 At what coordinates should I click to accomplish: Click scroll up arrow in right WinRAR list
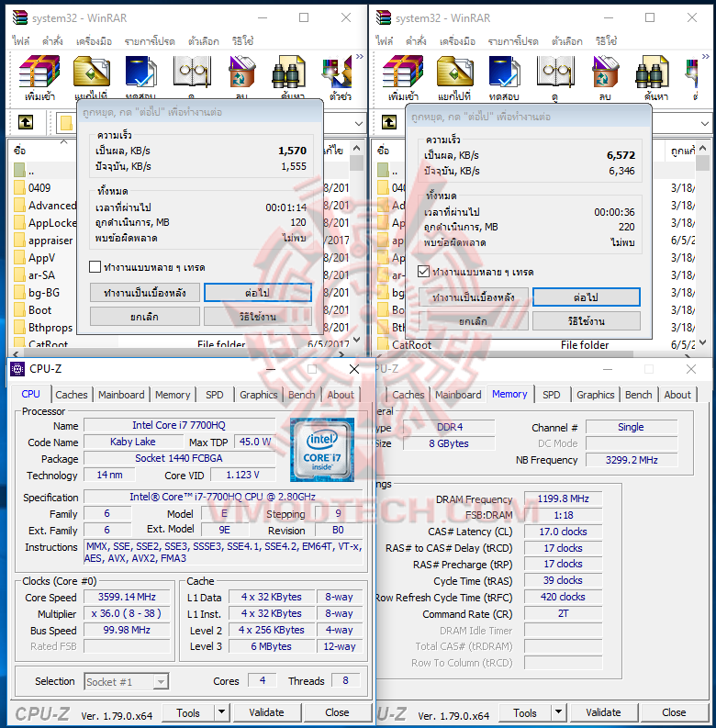(x=702, y=148)
